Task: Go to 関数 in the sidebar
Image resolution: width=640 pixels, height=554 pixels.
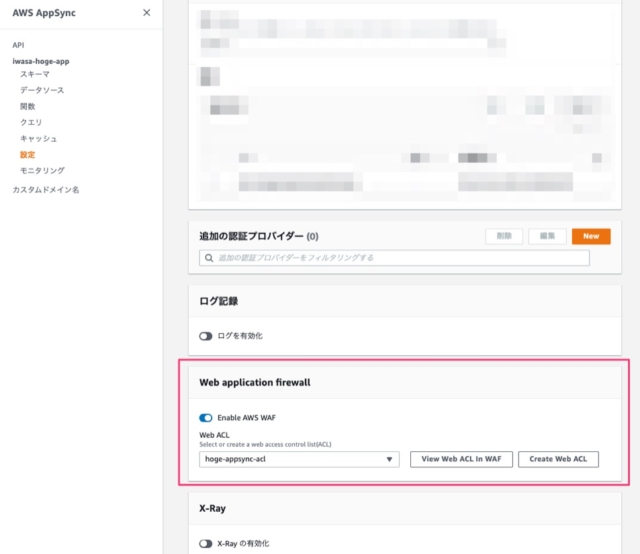Action: (x=28, y=107)
